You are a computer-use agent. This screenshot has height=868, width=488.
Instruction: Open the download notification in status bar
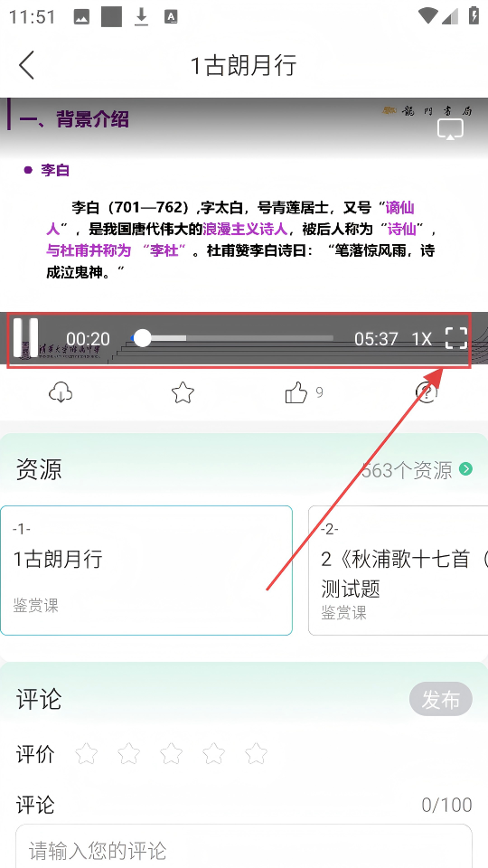pyautogui.click(x=142, y=17)
